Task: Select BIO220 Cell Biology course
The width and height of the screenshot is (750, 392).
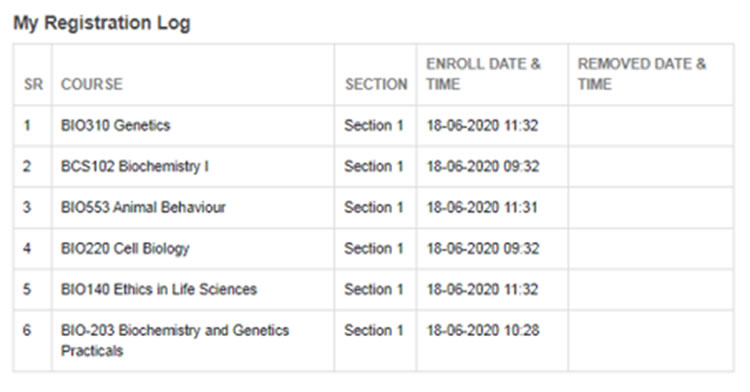Action: (125, 249)
